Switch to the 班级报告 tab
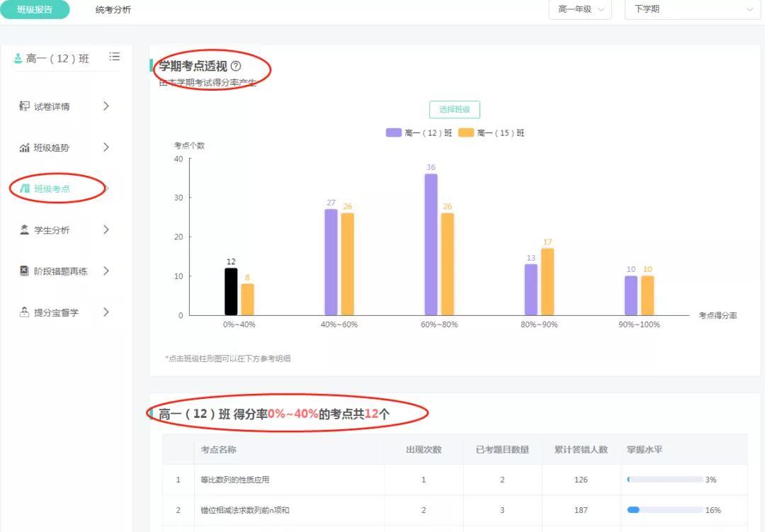Image resolution: width=765 pixels, height=532 pixels. (35, 10)
